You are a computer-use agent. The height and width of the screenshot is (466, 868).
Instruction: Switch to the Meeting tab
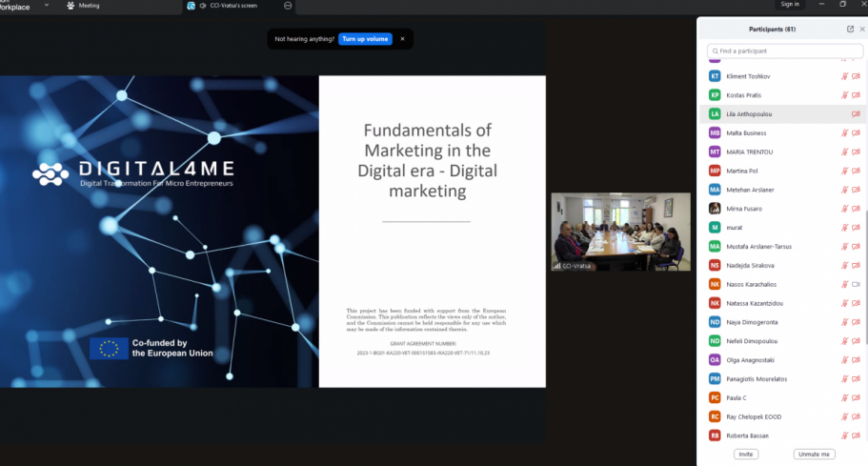84,5
